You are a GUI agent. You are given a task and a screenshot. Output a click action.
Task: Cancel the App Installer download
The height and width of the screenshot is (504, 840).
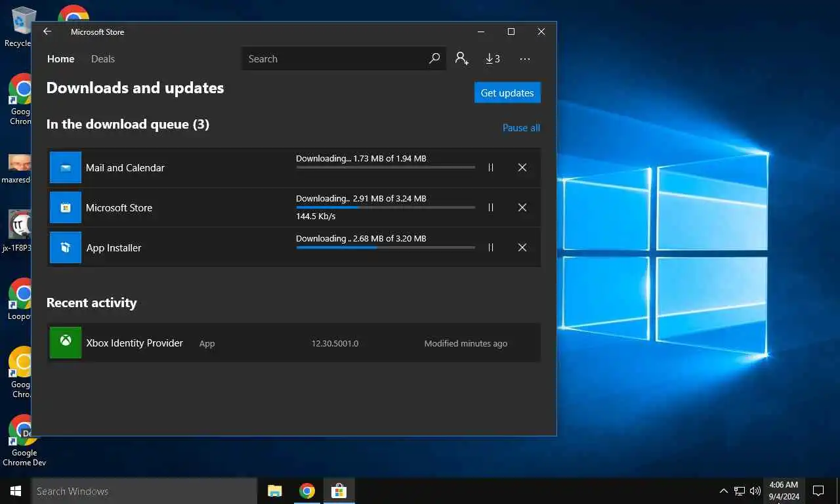[x=522, y=247]
